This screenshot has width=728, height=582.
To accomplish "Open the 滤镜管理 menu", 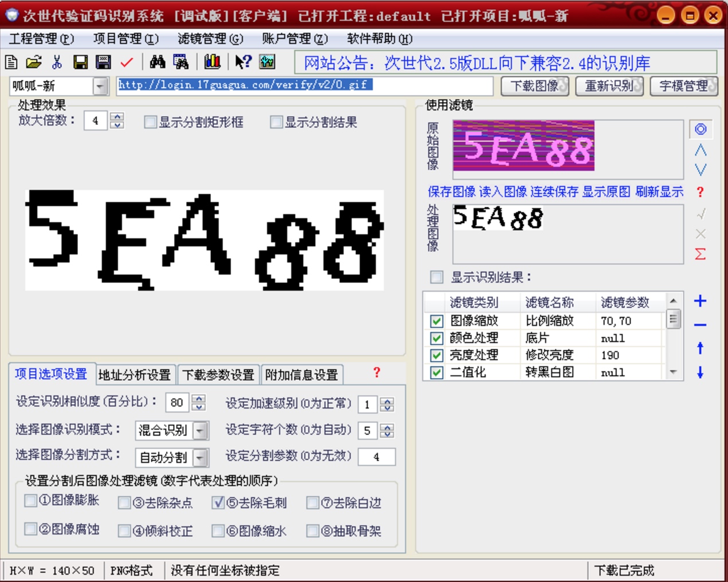I will point(210,39).
